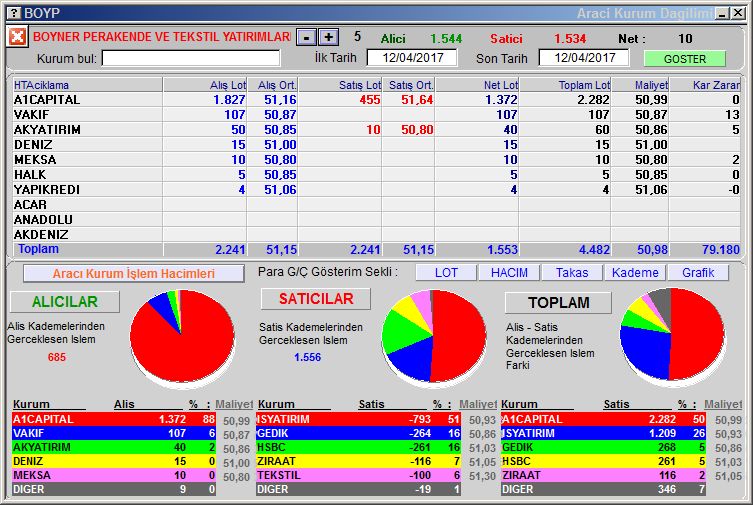Viewport: 753px width, 505px height.
Task: Select the AKDENIZ row in the table
Action: (x=376, y=234)
